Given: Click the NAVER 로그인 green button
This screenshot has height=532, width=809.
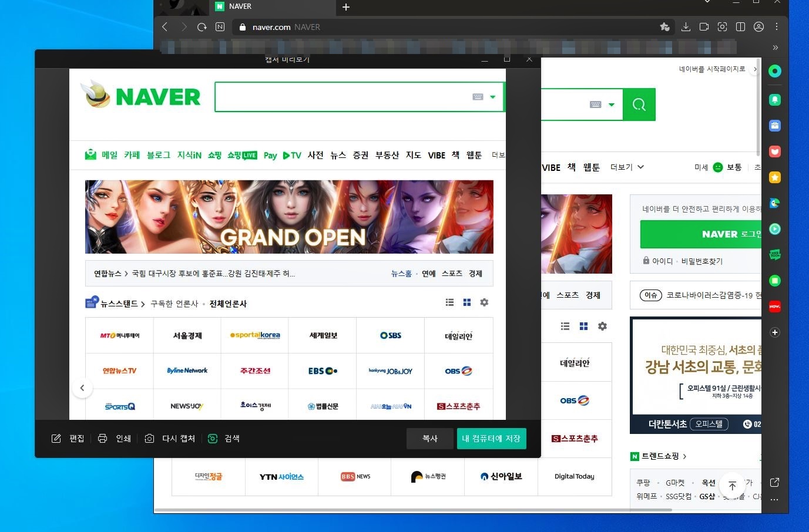Looking at the screenshot, I should [701, 234].
